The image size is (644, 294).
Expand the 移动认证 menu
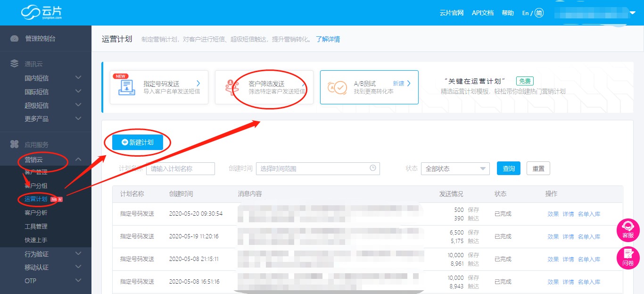pos(78,267)
